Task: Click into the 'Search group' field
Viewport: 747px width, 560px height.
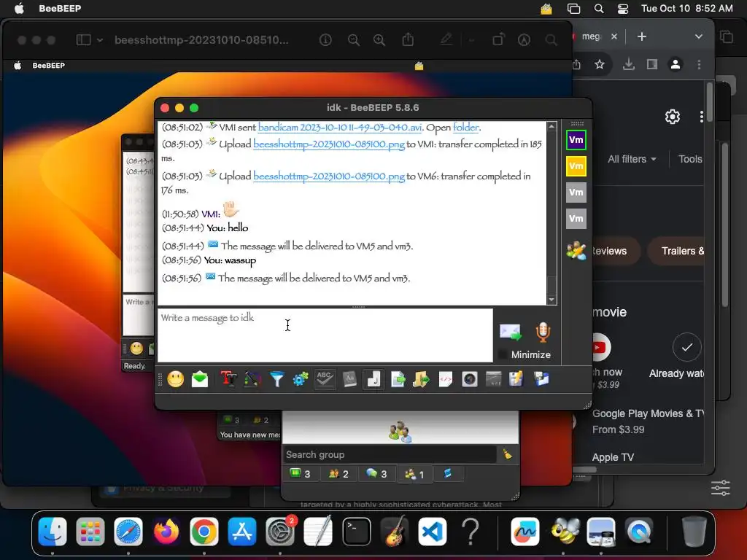Action: (x=390, y=455)
